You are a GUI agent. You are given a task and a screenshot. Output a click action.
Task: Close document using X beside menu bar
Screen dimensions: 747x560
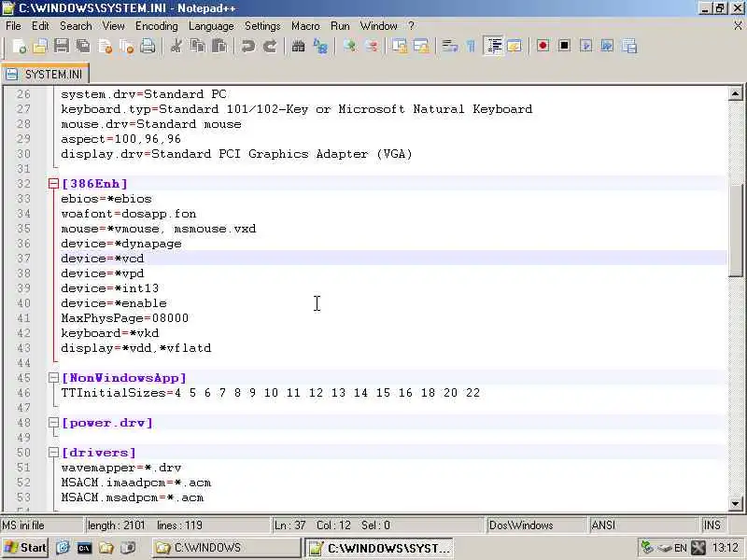coord(738,26)
